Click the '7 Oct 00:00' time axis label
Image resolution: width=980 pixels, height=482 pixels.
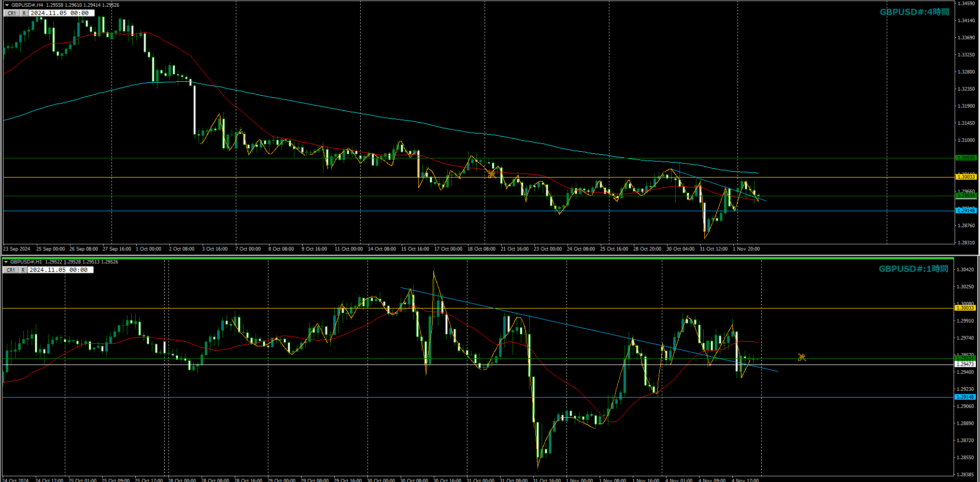(248, 249)
